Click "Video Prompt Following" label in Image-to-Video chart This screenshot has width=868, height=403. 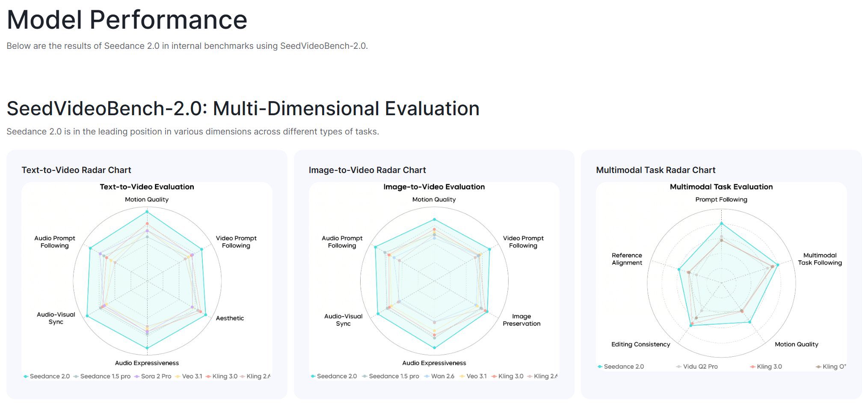523,242
